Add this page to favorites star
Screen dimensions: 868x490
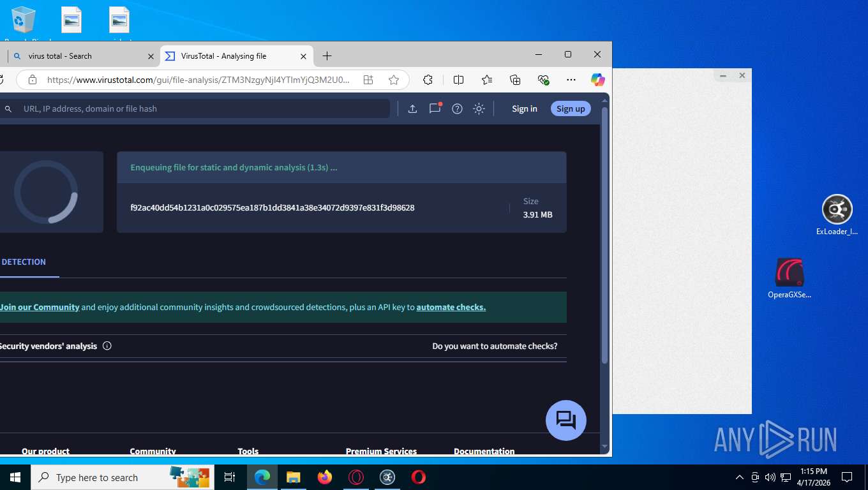[394, 80]
